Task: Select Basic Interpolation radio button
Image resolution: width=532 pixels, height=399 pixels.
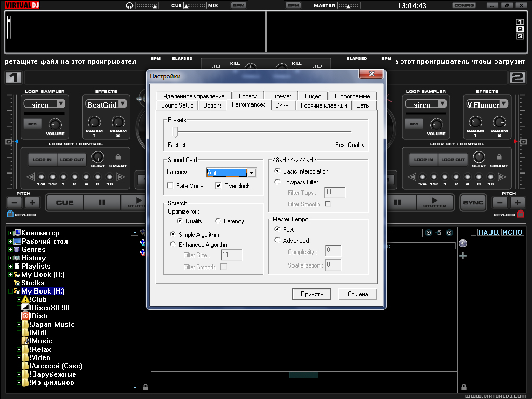Action: (x=277, y=171)
